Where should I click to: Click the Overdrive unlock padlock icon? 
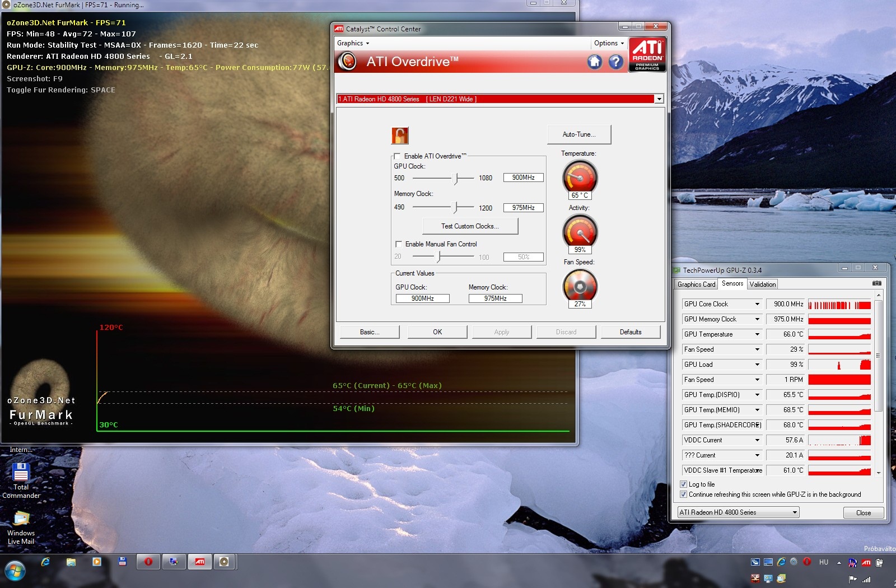coord(400,136)
